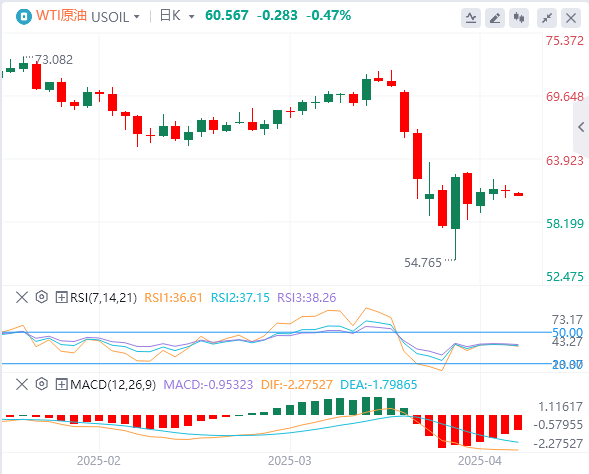Click the current price 60.567
The image size is (589, 474).
click(x=227, y=15)
